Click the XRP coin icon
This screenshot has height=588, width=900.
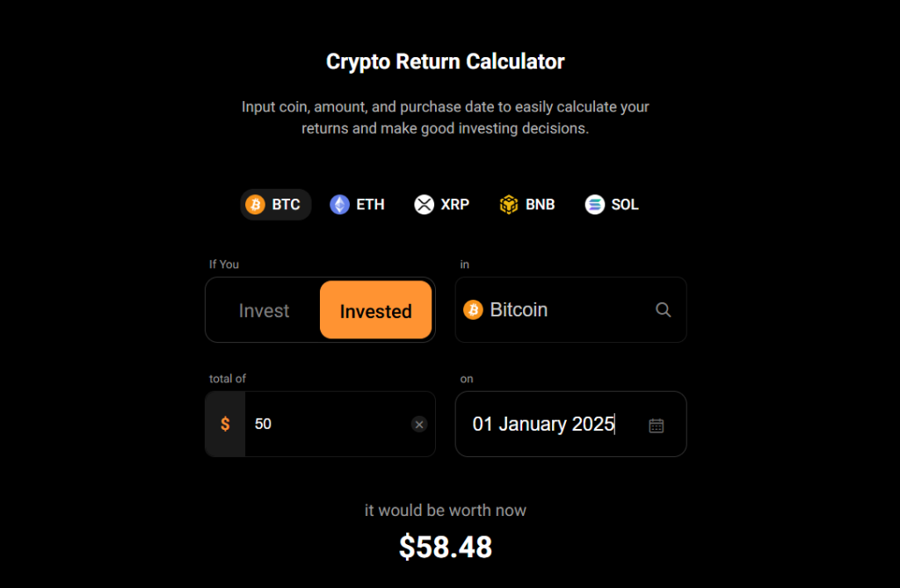tap(424, 204)
